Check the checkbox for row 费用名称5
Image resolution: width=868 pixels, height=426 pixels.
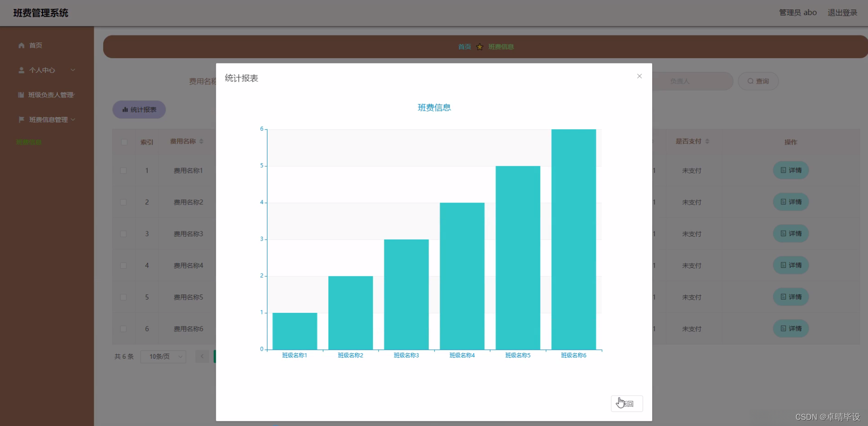[124, 297]
